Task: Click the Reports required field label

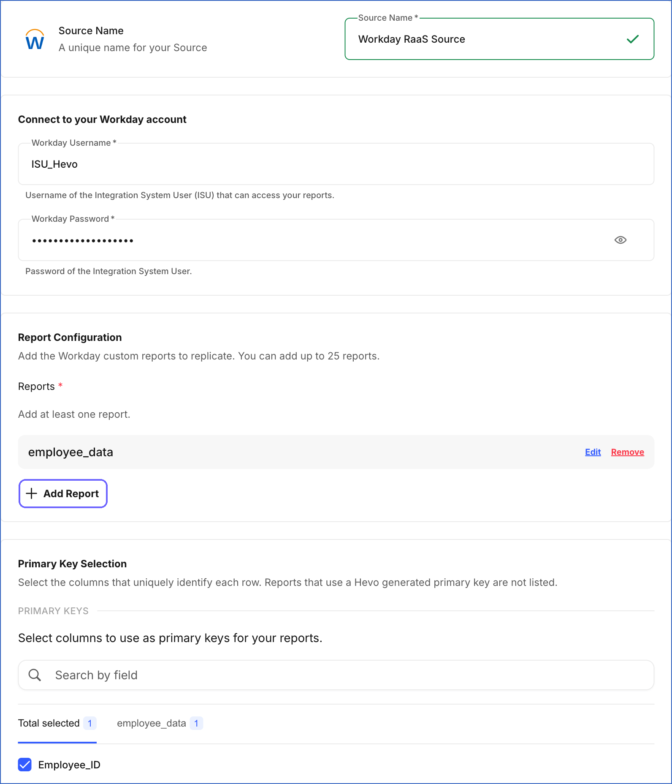Action: click(x=40, y=386)
